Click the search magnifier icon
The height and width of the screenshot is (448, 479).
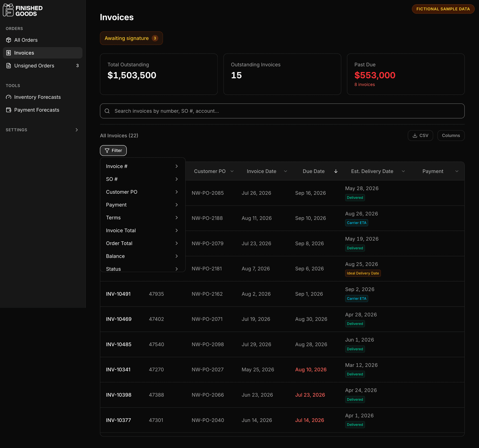click(107, 111)
